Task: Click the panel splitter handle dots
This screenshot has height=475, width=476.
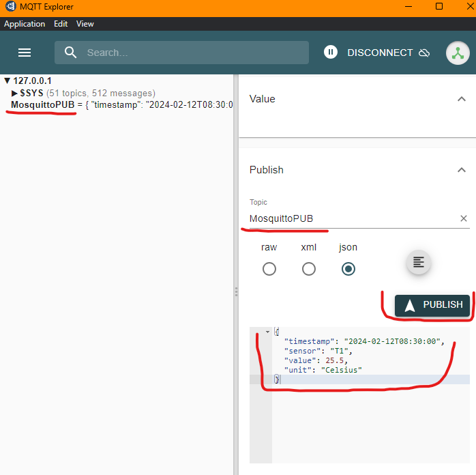Action: point(236,291)
